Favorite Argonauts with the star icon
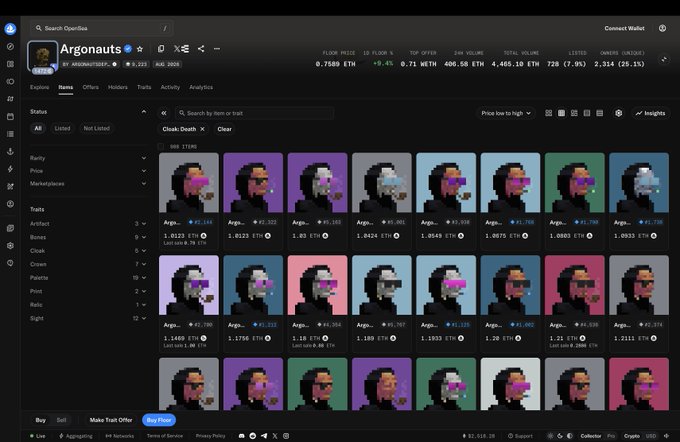 [x=140, y=49]
